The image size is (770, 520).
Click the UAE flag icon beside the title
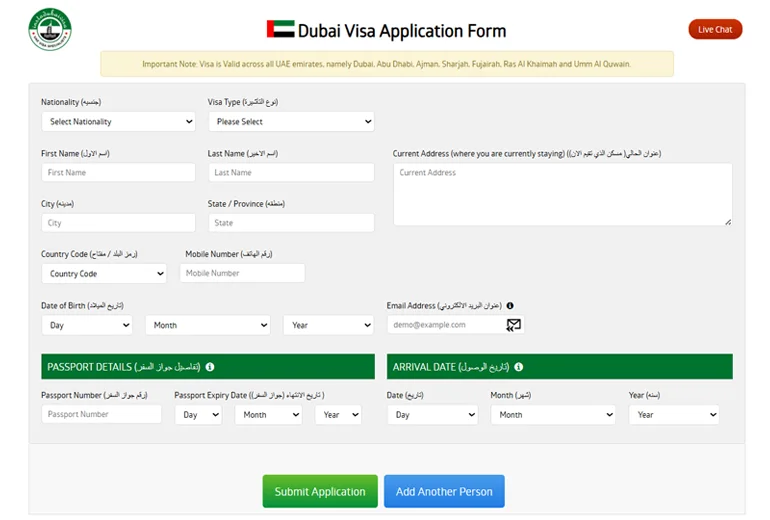coord(280,29)
